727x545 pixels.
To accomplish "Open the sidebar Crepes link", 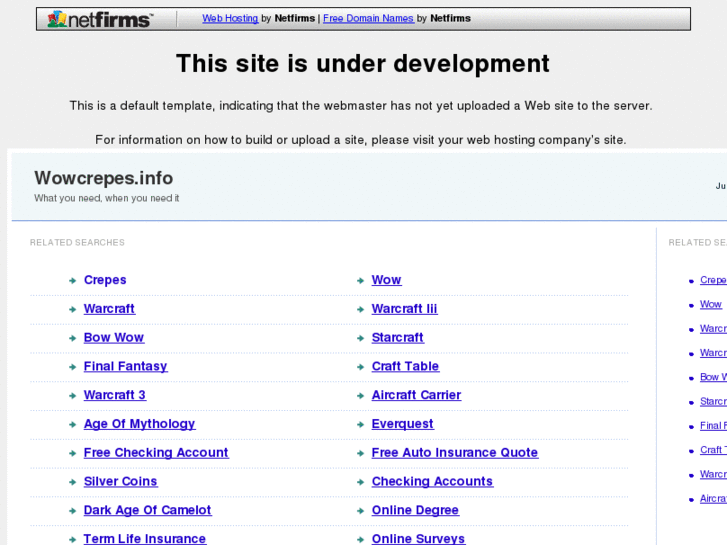I will [x=714, y=280].
